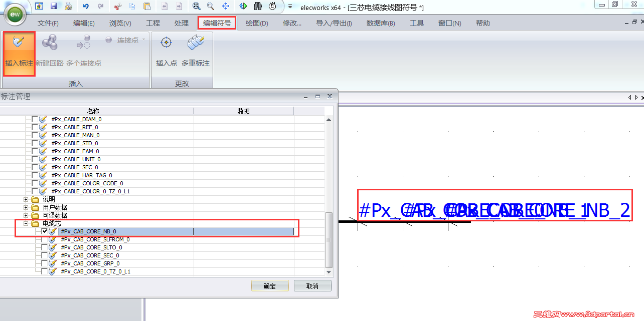This screenshot has width=644, height=321.
Task: Select the pan (four-arrow) tool
Action: click(226, 6)
